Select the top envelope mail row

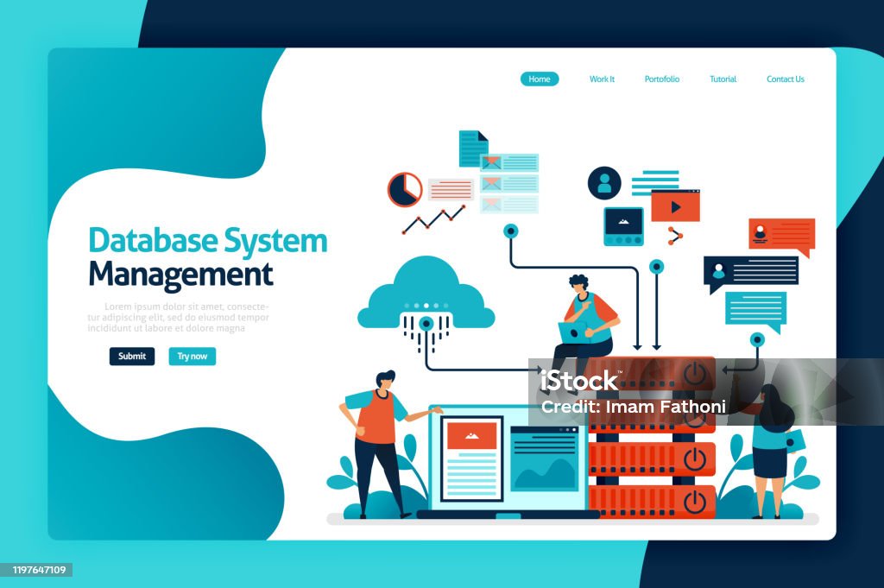pyautogui.click(x=509, y=163)
